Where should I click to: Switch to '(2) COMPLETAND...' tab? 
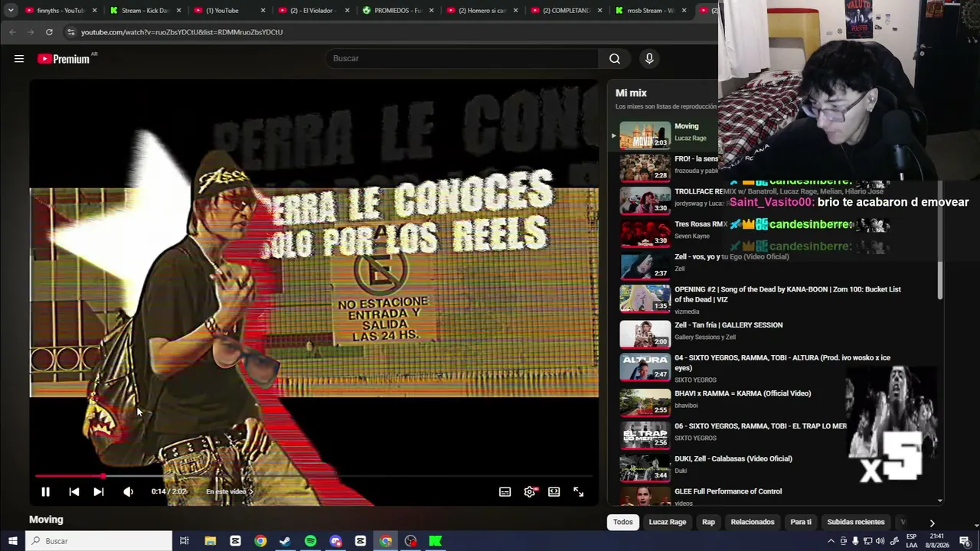pyautogui.click(x=565, y=11)
